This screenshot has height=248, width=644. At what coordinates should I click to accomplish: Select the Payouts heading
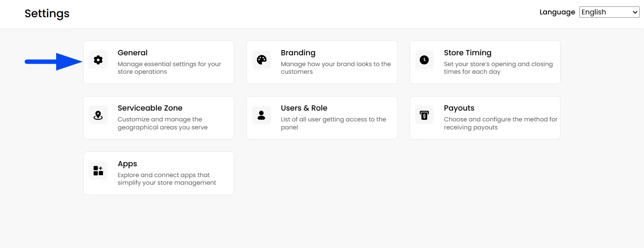click(x=459, y=108)
